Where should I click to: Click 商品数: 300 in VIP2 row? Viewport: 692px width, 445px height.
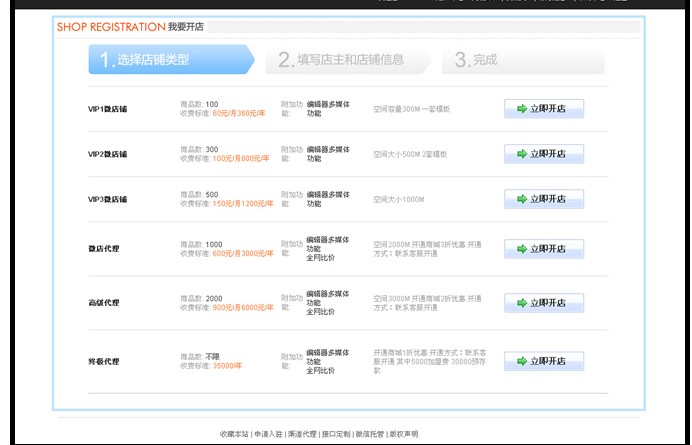click(199, 149)
